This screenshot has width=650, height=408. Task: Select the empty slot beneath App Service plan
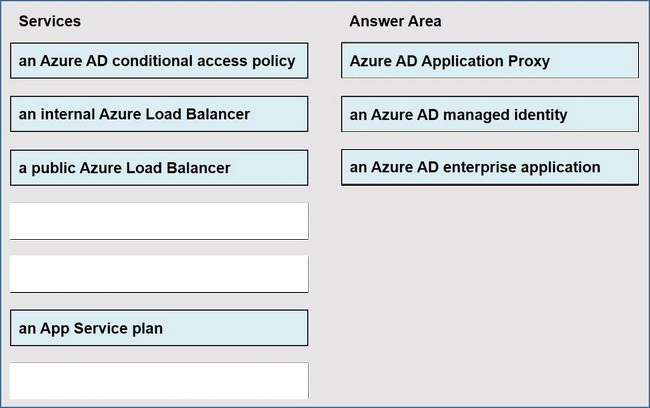click(159, 380)
